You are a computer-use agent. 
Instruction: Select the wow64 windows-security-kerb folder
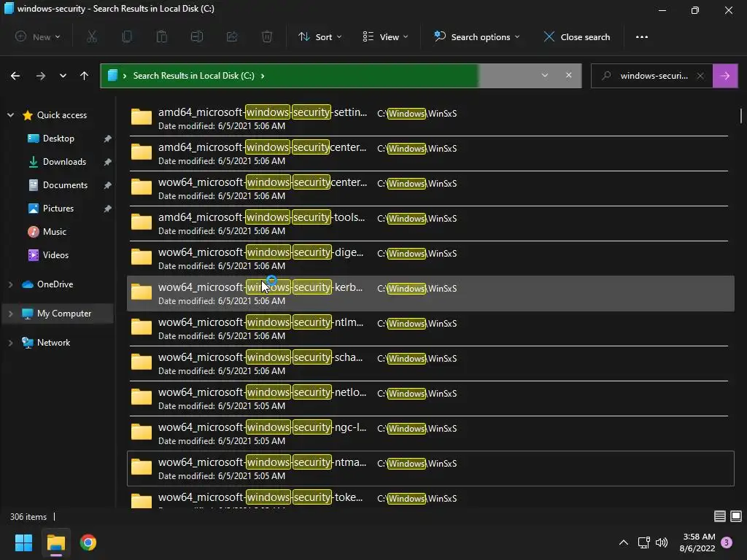coord(430,293)
